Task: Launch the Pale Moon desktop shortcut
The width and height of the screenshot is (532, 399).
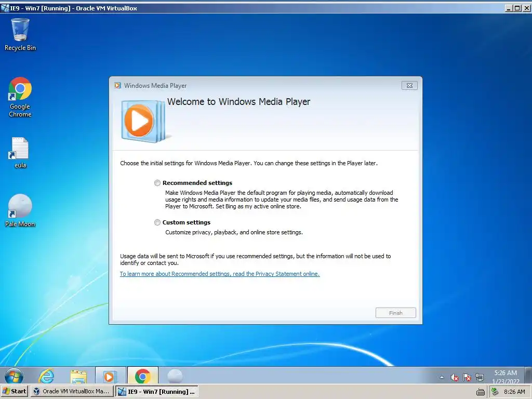Action: click(20, 210)
